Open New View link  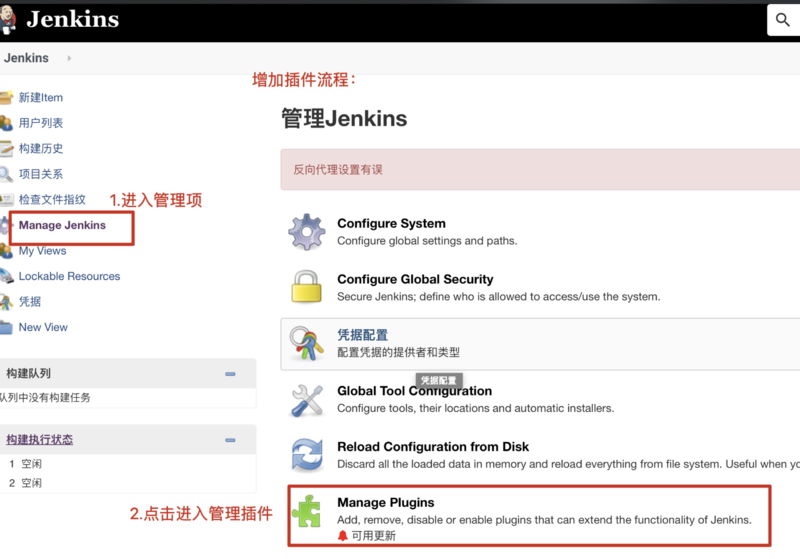tap(43, 327)
